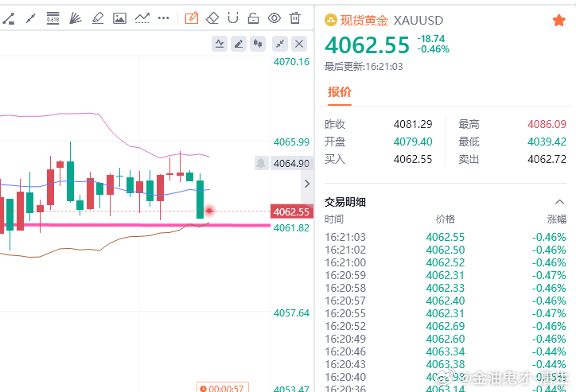Click the 现货黄金 title

364,20
